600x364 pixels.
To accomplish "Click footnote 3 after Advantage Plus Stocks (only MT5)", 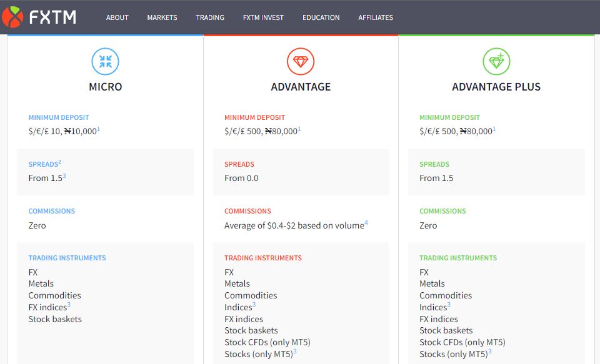I will coord(490,352).
